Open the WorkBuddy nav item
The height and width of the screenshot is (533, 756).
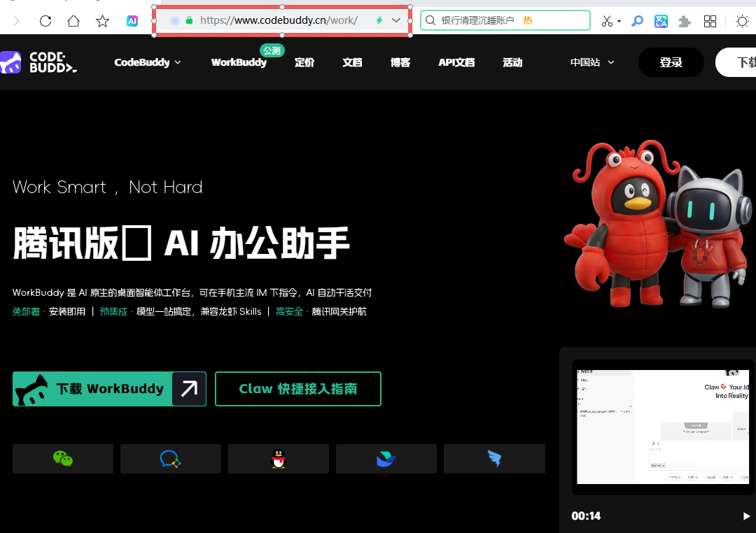pos(239,62)
